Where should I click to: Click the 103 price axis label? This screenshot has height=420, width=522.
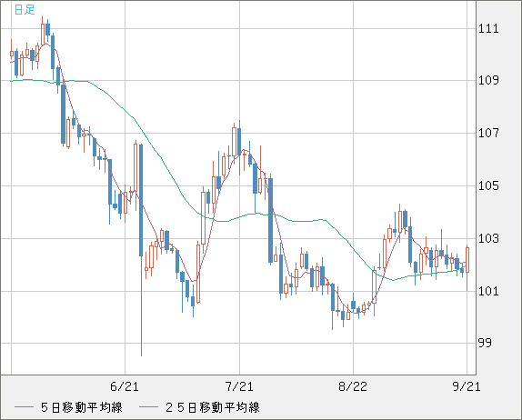[x=488, y=238]
